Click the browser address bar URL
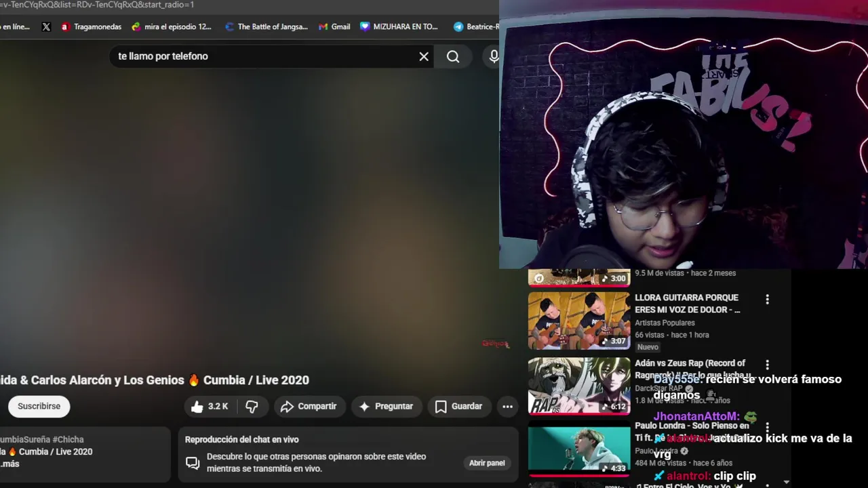Viewport: 868px width, 488px height. coord(97,5)
